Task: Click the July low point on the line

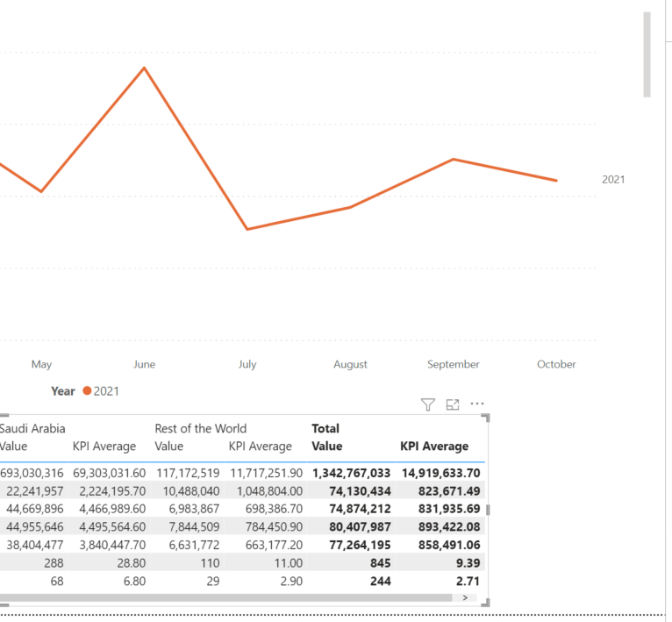Action: (x=247, y=229)
